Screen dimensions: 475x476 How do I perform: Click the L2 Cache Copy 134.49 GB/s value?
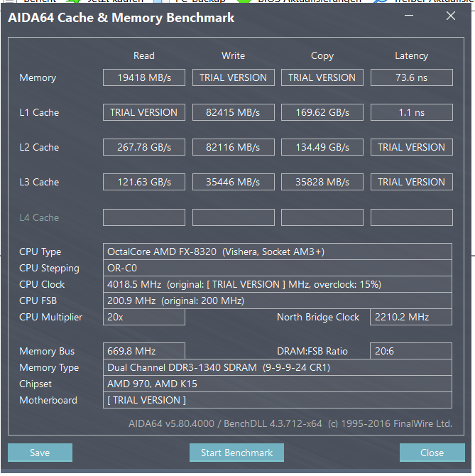322,147
